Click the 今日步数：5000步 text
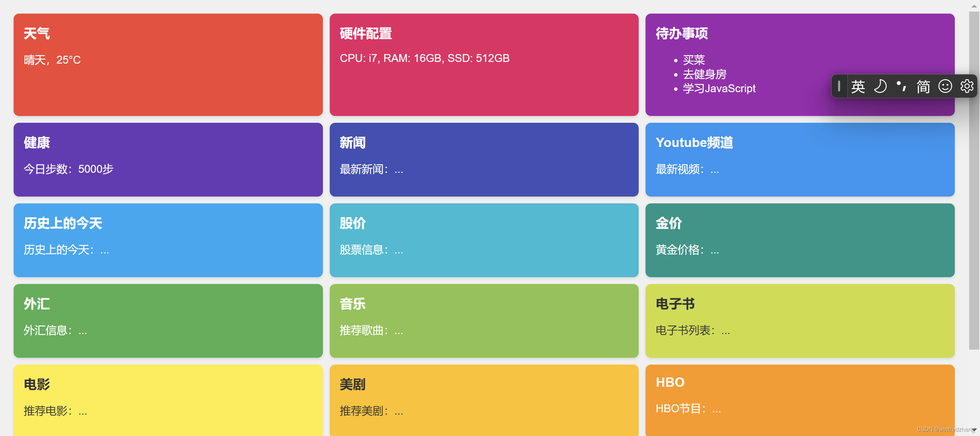 tap(68, 169)
